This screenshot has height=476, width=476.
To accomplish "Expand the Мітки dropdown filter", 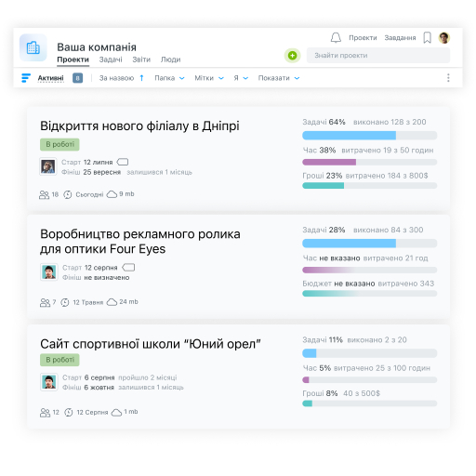I will 209,78.
